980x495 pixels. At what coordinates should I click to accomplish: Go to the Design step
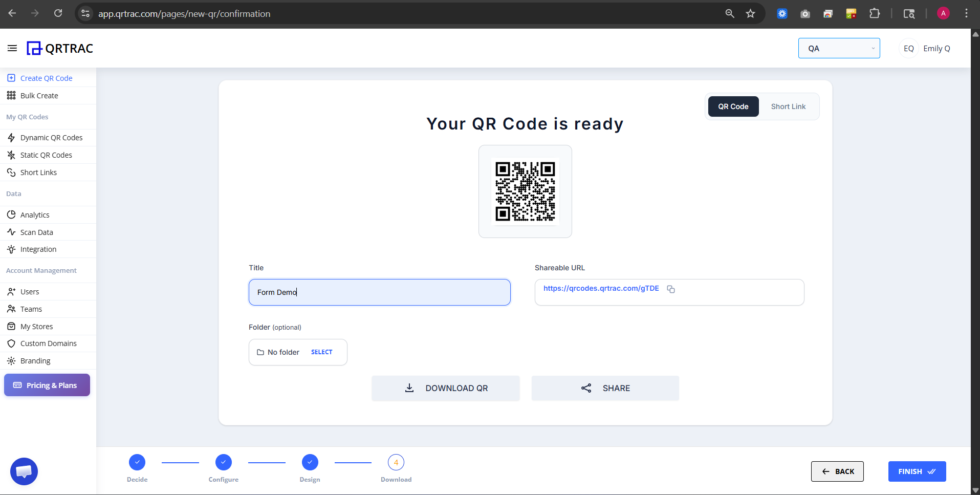pos(310,462)
